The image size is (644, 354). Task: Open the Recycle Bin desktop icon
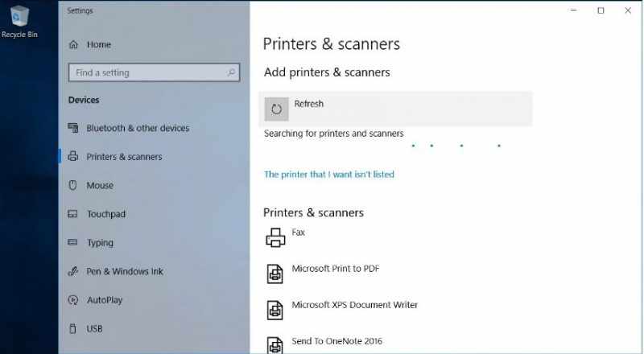pos(19,21)
